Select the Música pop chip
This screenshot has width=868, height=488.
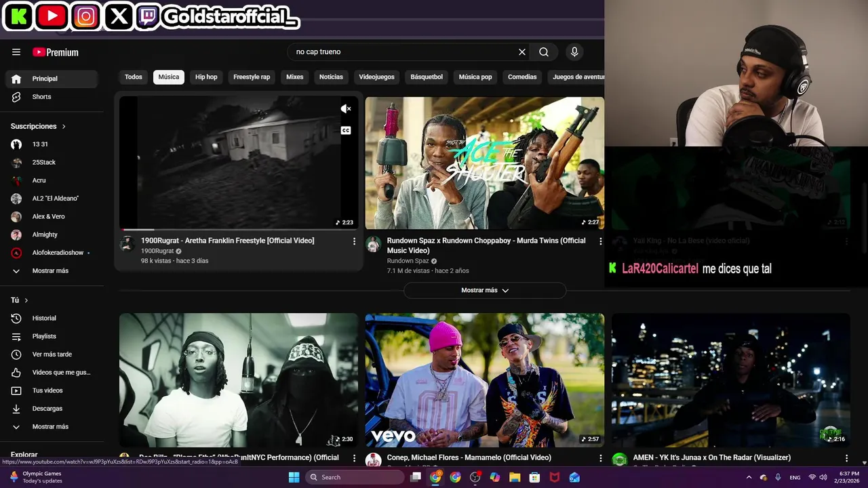[475, 77]
